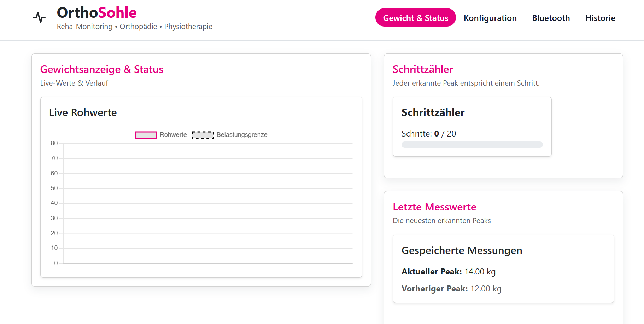This screenshot has height=324, width=644.
Task: Click the Live Rohwerte chart area
Action: (x=208, y=203)
